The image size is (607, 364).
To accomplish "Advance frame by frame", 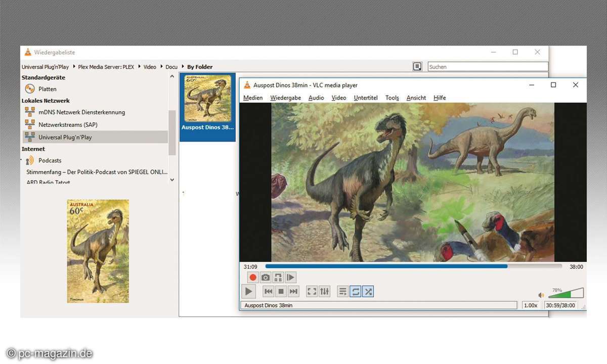I will 290,278.
